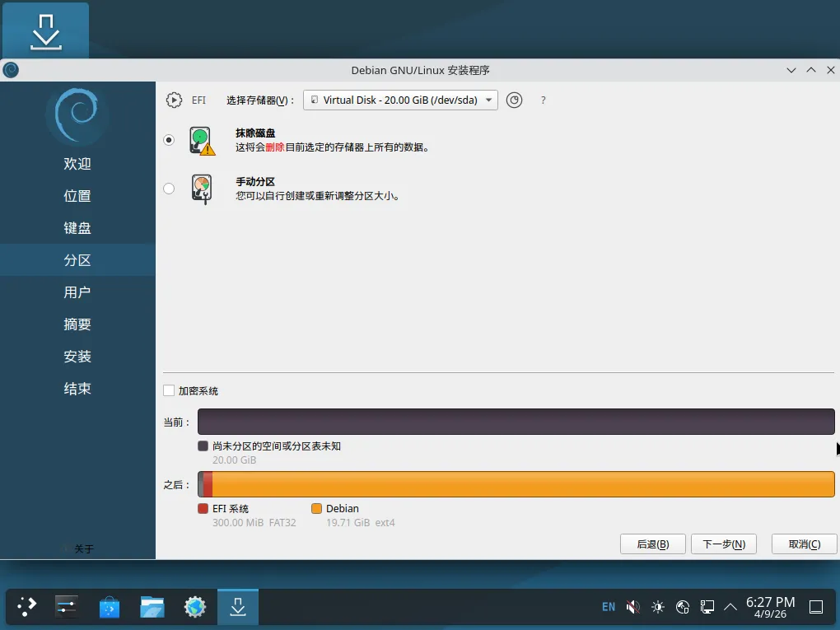Open Discover software store from taskbar

tap(110, 607)
